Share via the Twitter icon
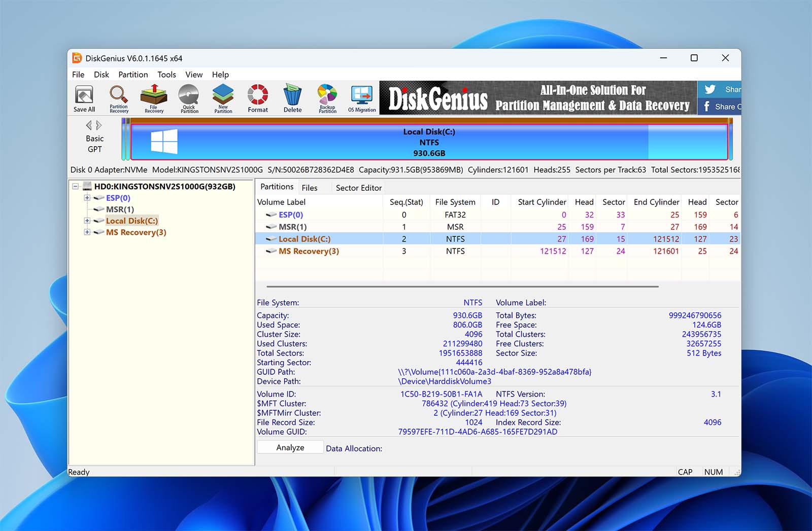Screen dimensions: 812x531 click(x=710, y=89)
